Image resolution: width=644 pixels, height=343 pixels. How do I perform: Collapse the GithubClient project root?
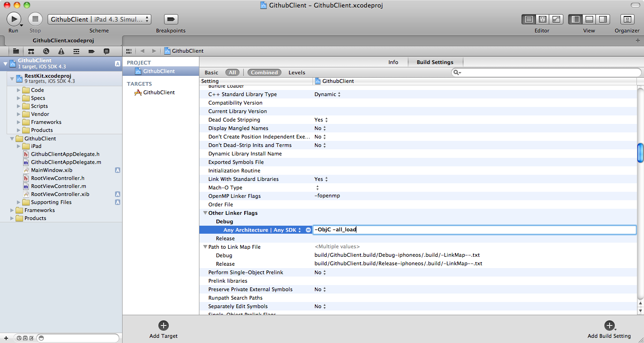click(x=5, y=64)
